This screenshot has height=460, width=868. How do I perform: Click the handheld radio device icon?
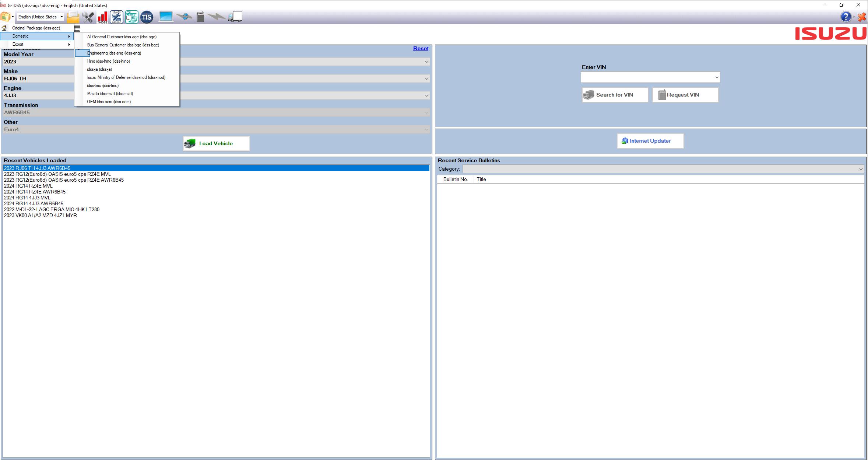click(x=200, y=17)
